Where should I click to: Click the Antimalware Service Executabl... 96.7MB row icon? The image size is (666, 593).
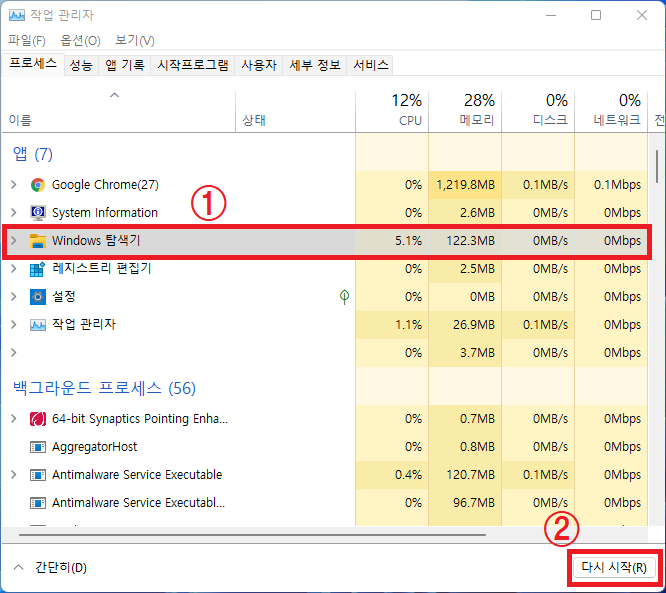point(38,503)
